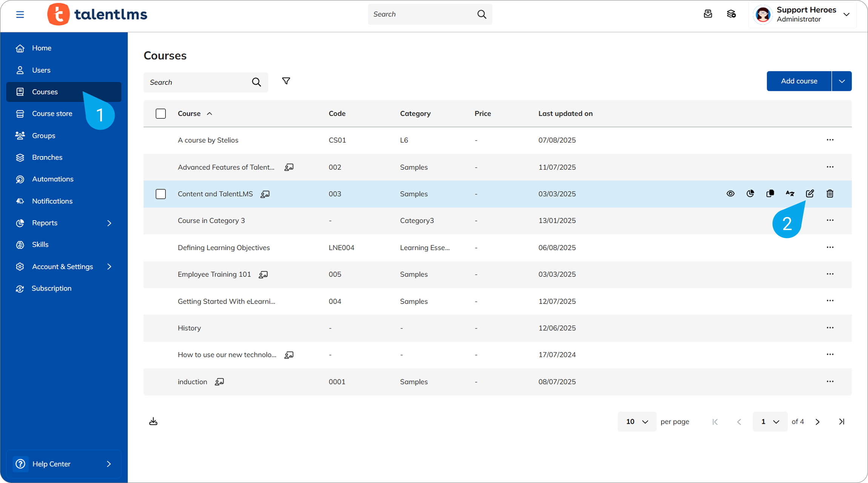Click the Add course button

coord(799,81)
